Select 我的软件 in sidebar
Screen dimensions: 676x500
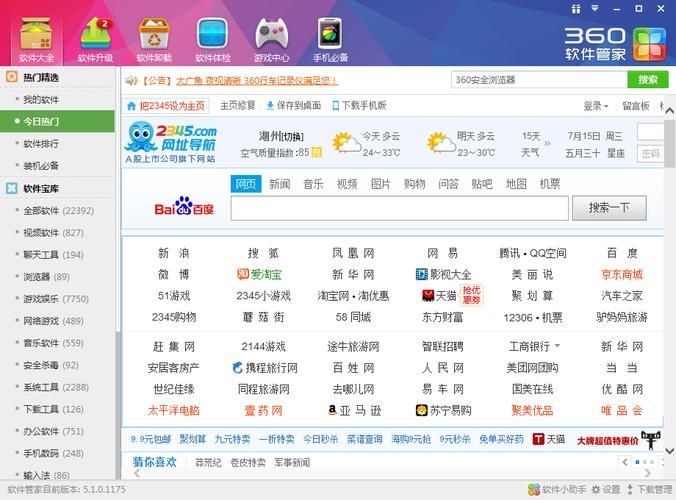click(x=57, y=100)
